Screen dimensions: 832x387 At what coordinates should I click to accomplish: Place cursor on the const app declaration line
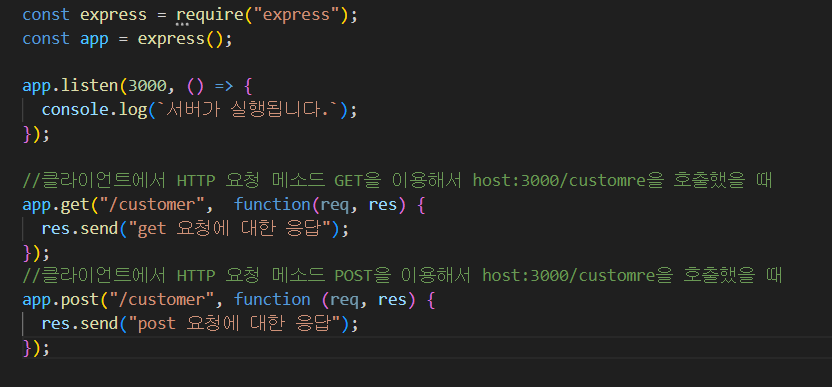127,39
